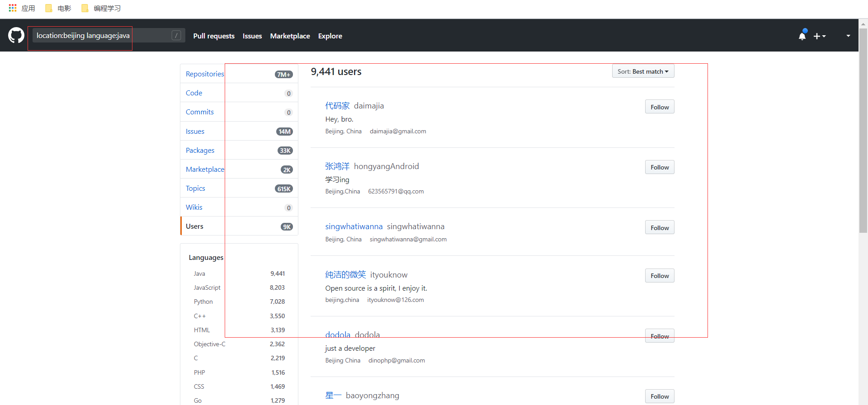Image resolution: width=868 pixels, height=405 pixels.
Task: Click the 9,441 users heading
Action: coord(336,72)
